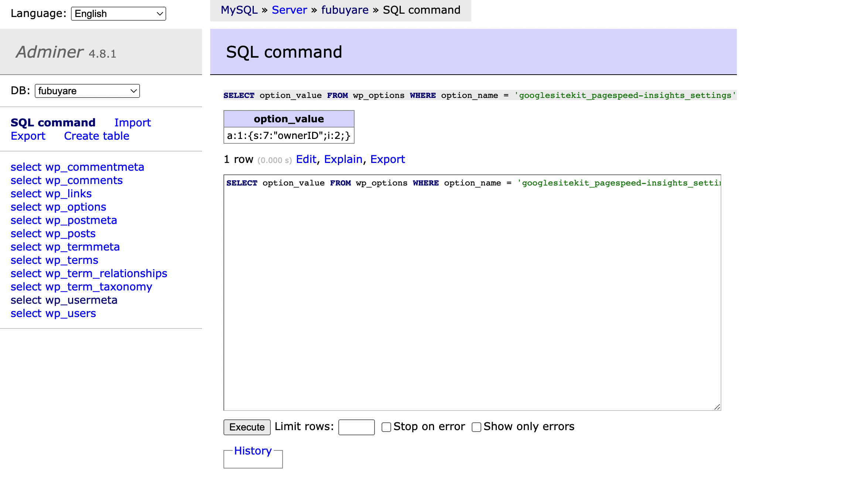Select wp_options table in sidebar

(58, 207)
